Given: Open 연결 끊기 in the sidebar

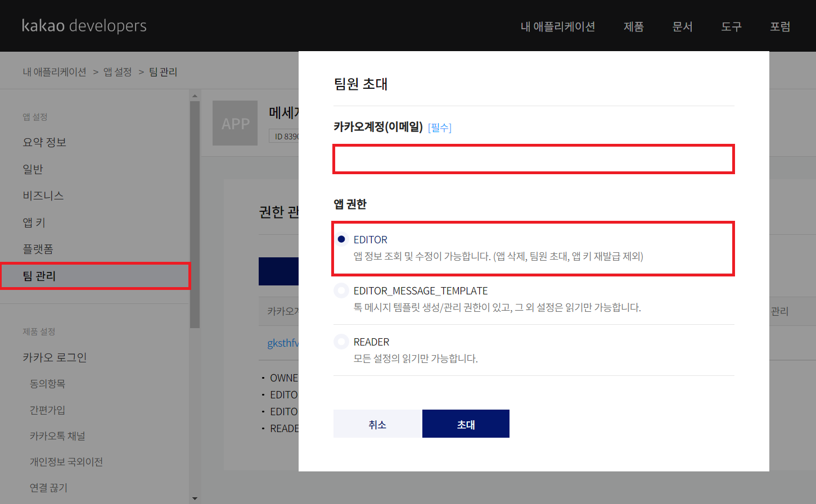Looking at the screenshot, I should coord(48,488).
